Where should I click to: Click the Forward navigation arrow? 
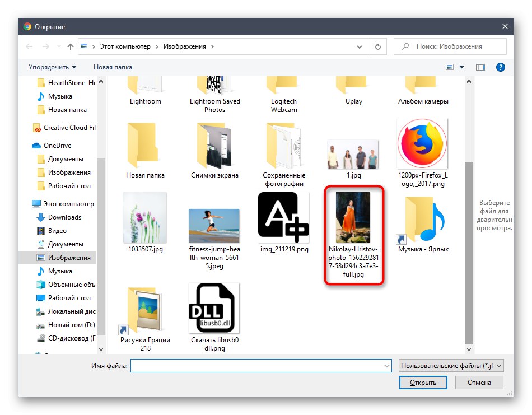pyautogui.click(x=45, y=46)
